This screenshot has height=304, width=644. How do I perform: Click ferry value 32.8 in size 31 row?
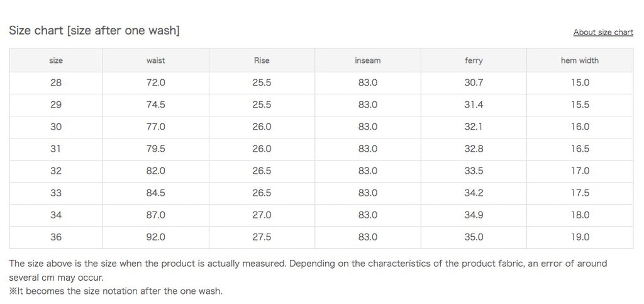(474, 149)
